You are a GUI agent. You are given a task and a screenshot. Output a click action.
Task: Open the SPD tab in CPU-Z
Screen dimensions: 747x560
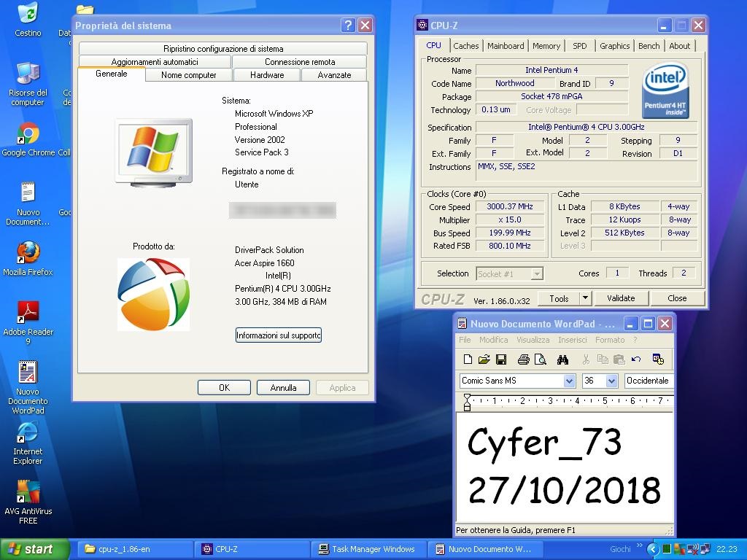coord(579,46)
